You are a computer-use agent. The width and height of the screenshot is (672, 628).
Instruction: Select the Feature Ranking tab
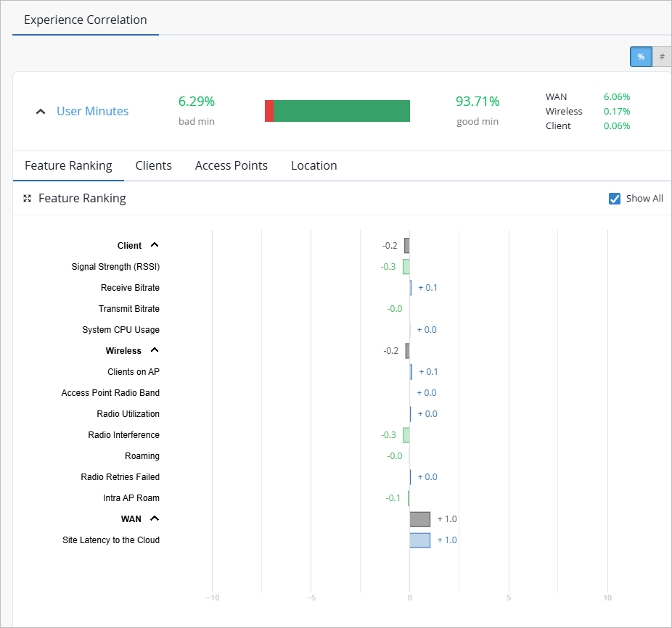[x=68, y=166]
